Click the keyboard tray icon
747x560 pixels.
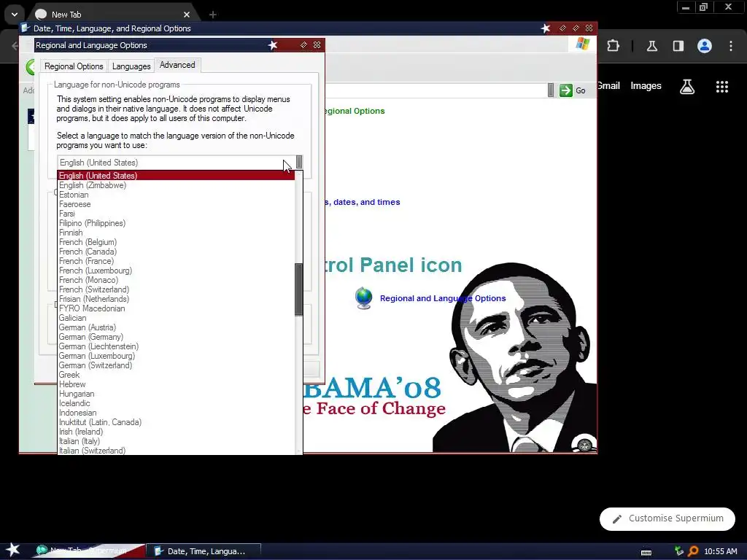[x=646, y=553]
